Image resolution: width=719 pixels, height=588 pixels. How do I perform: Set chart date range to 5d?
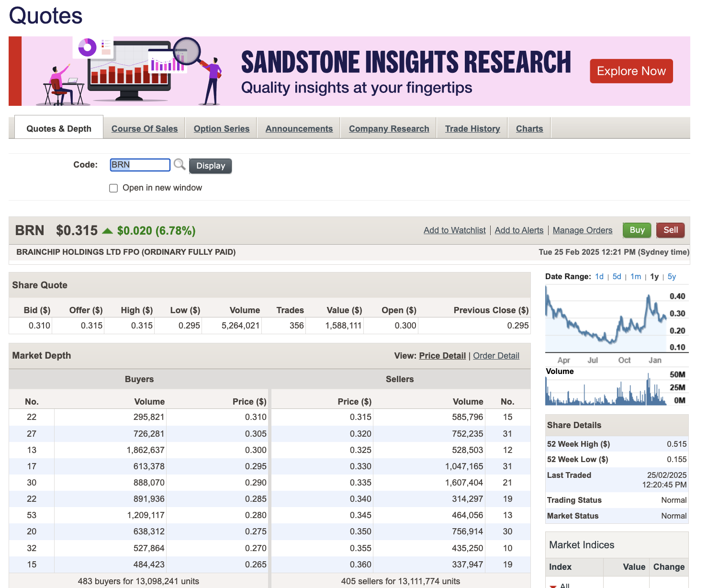[x=617, y=277]
